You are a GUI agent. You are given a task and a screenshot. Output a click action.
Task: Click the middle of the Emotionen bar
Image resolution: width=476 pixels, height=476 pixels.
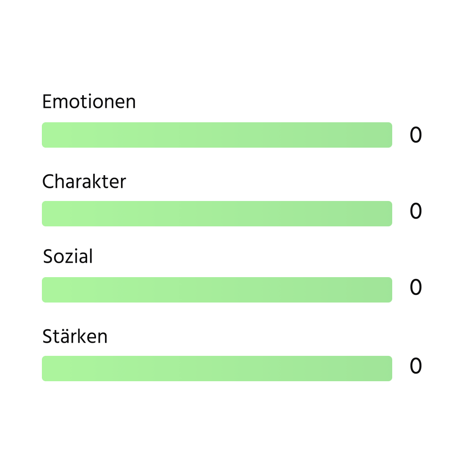pos(217,135)
